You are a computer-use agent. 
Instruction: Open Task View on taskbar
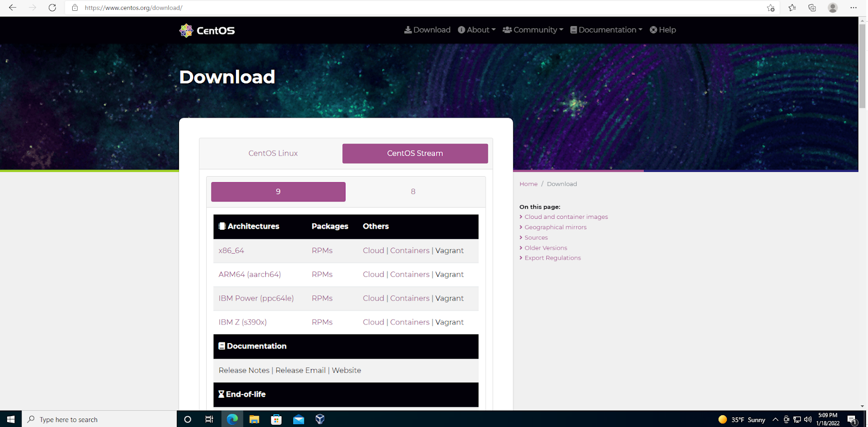(x=209, y=419)
